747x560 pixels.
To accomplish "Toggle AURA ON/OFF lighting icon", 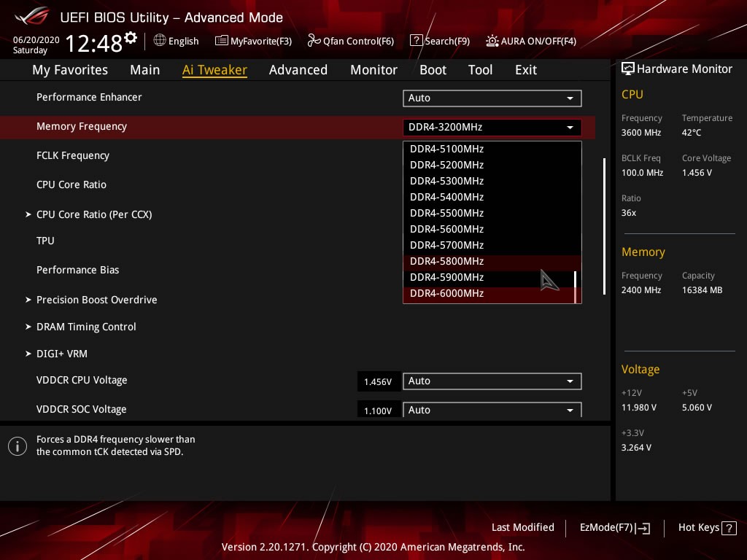I will coord(492,41).
